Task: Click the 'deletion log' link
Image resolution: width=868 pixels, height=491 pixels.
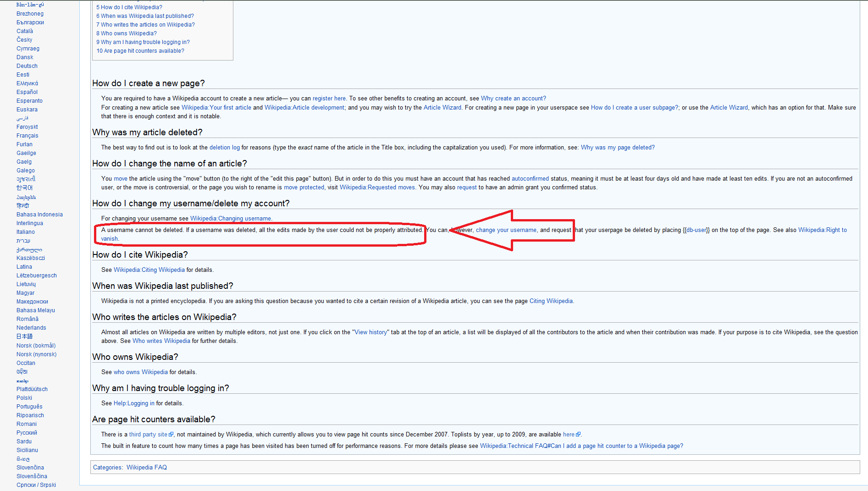Action: [x=224, y=148]
